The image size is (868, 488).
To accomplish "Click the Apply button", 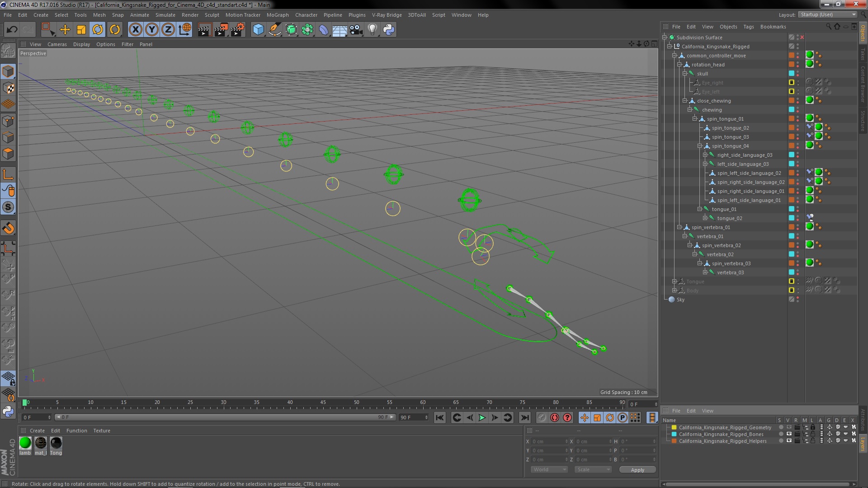I will pyautogui.click(x=637, y=470).
